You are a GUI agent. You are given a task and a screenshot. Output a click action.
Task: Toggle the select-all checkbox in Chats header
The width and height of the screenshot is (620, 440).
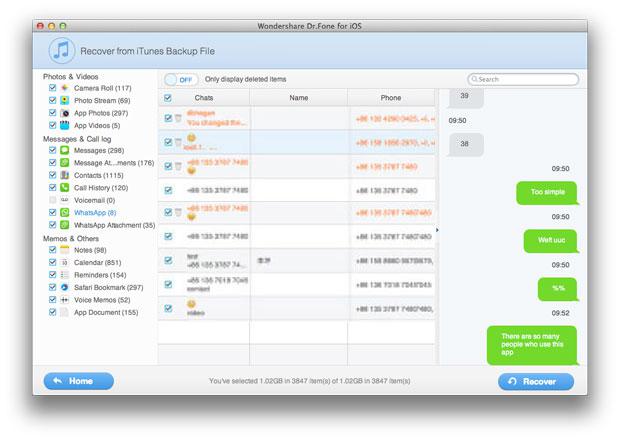(x=168, y=98)
